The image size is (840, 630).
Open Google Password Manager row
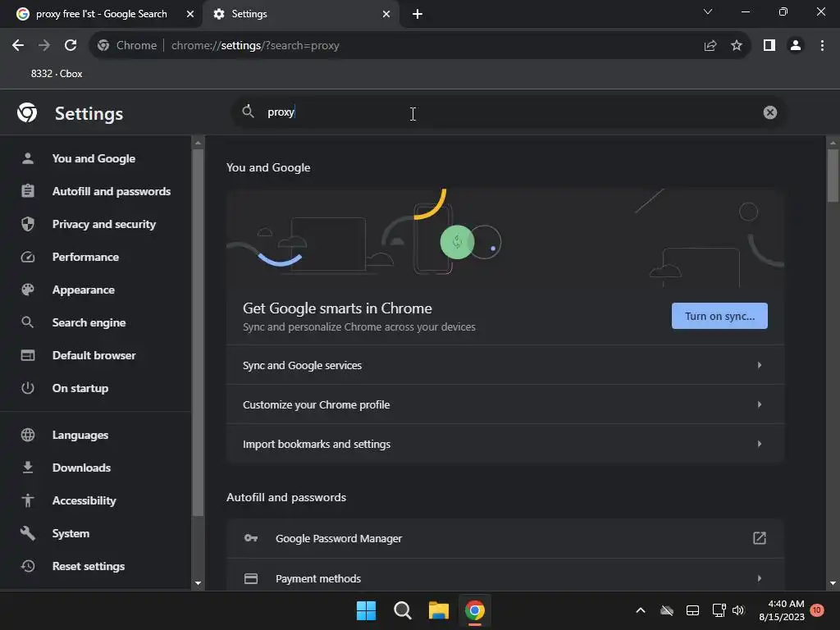(505, 538)
